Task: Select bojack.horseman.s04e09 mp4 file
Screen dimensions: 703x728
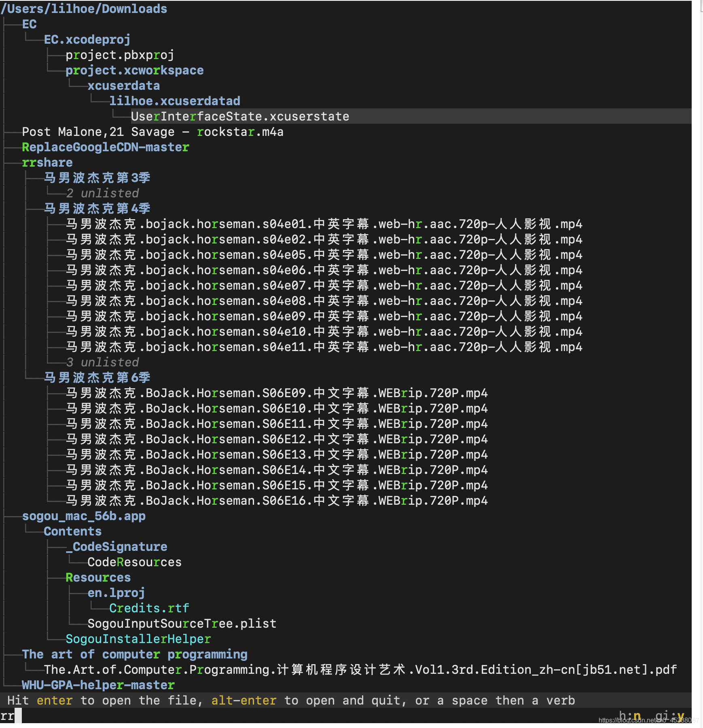Action: point(324,316)
